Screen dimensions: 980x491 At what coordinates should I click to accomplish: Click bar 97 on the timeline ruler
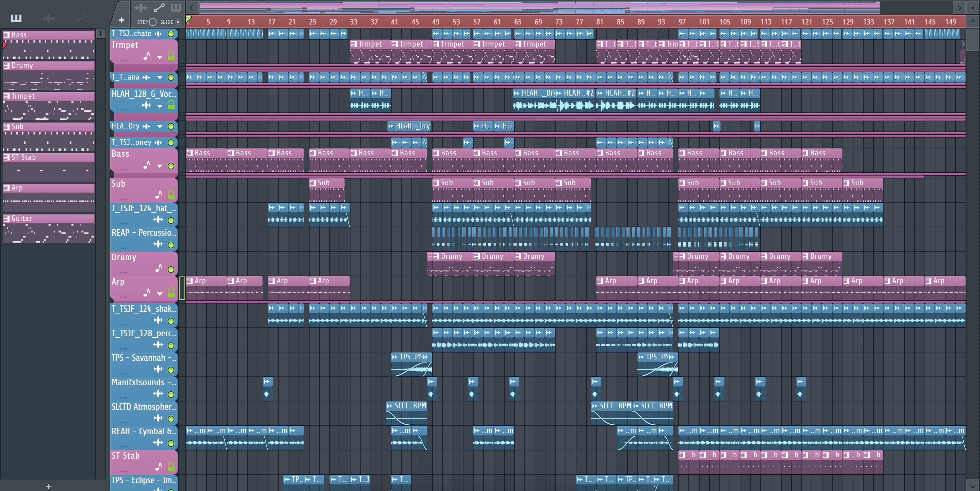[682, 22]
